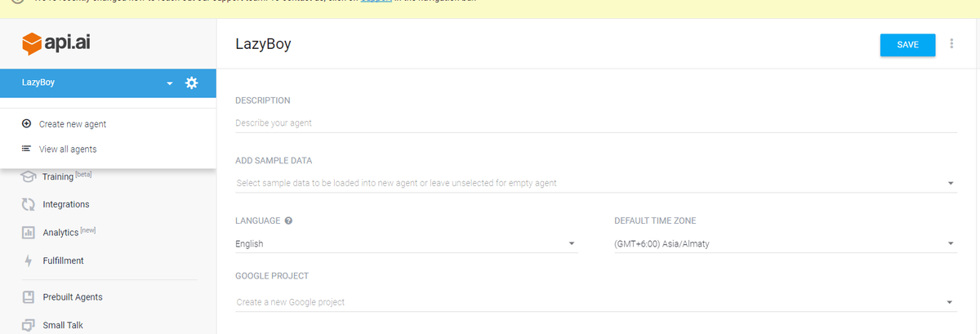Click the Prebuilt Agents book icon
This screenshot has height=334, width=980.
point(29,297)
